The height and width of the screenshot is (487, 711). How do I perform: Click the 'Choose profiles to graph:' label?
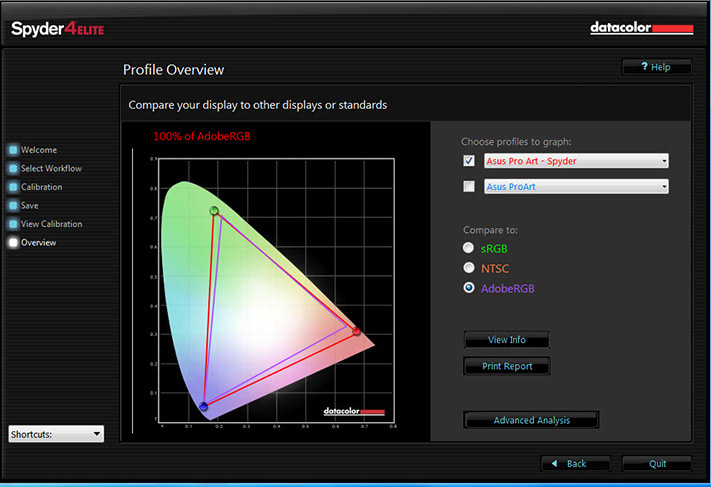point(516,142)
